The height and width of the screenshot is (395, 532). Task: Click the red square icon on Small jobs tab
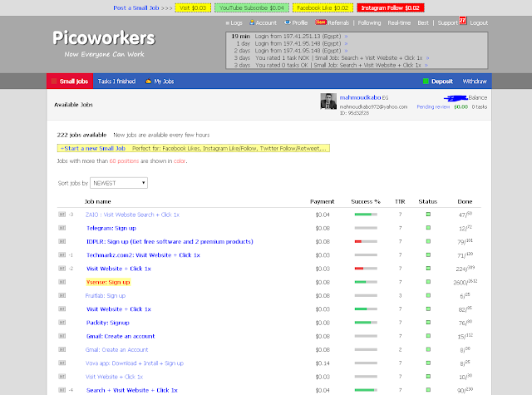click(x=54, y=81)
